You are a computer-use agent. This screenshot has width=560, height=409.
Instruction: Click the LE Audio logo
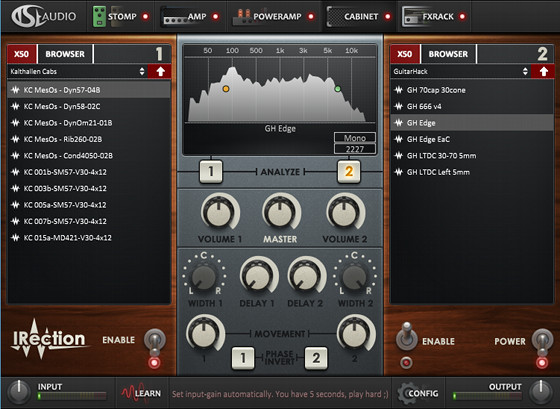click(x=44, y=16)
